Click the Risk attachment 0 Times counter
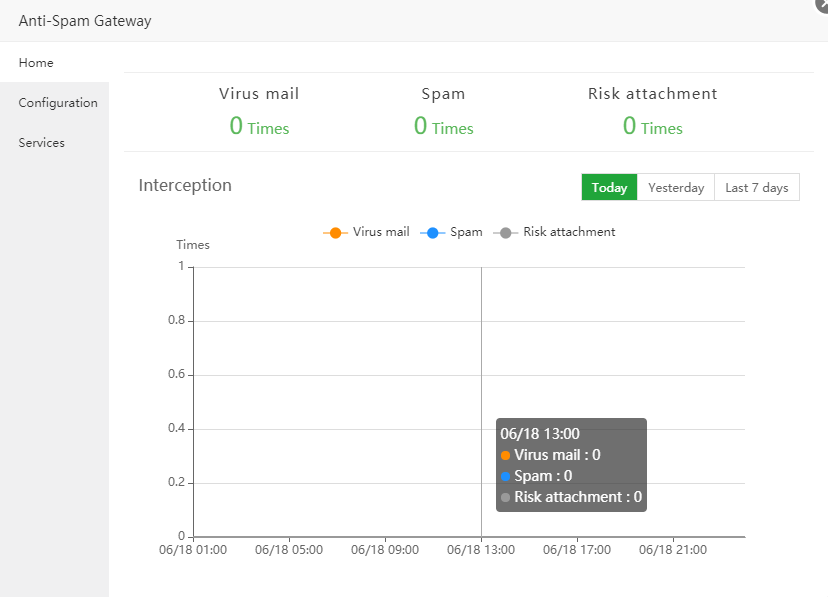 [x=652, y=126]
